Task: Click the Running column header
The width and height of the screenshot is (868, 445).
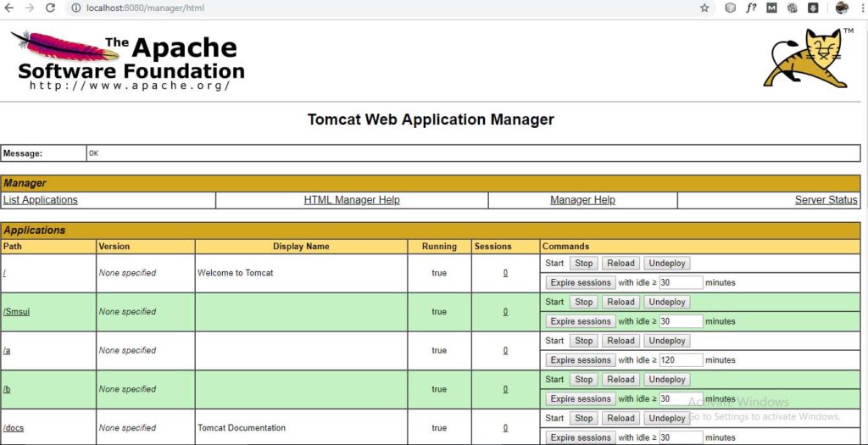Action: tap(439, 247)
